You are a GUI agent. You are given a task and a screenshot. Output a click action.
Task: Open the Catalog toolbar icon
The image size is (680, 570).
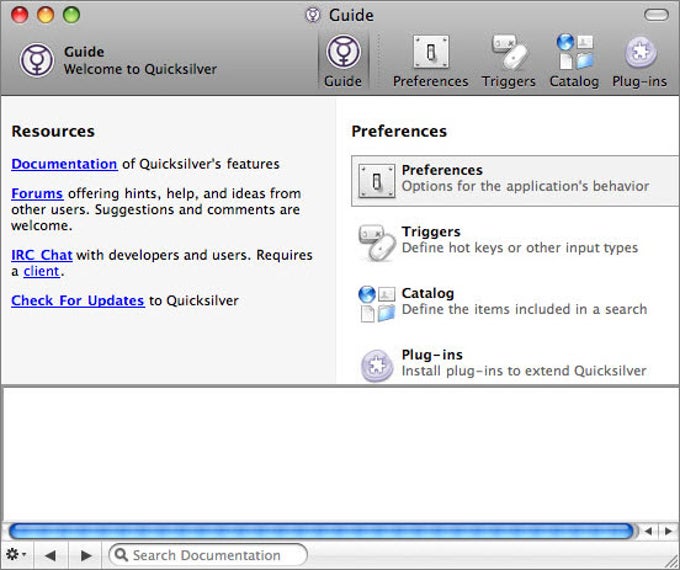(574, 61)
